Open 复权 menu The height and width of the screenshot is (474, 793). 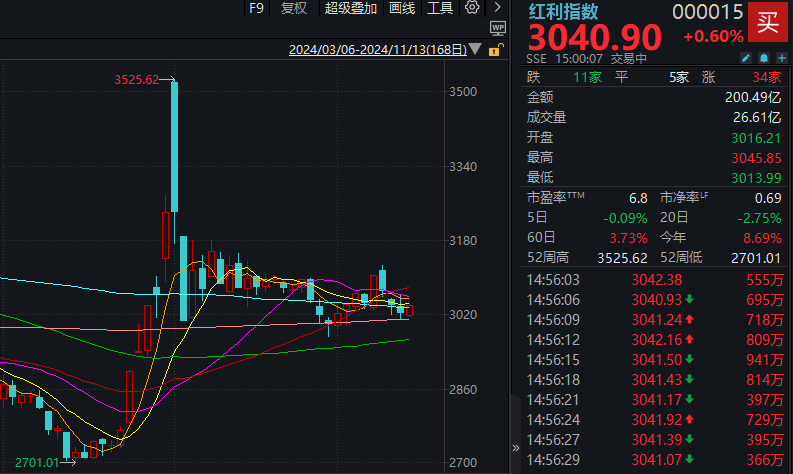coord(294,8)
